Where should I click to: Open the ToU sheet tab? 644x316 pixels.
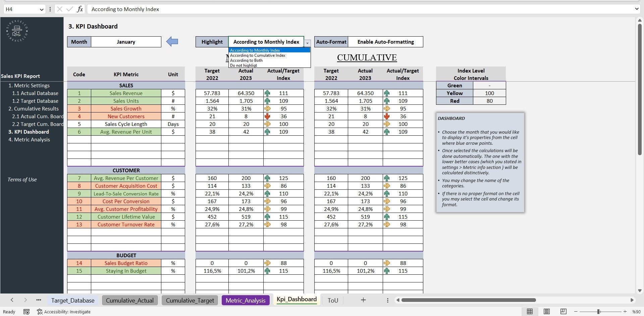[x=332, y=300]
